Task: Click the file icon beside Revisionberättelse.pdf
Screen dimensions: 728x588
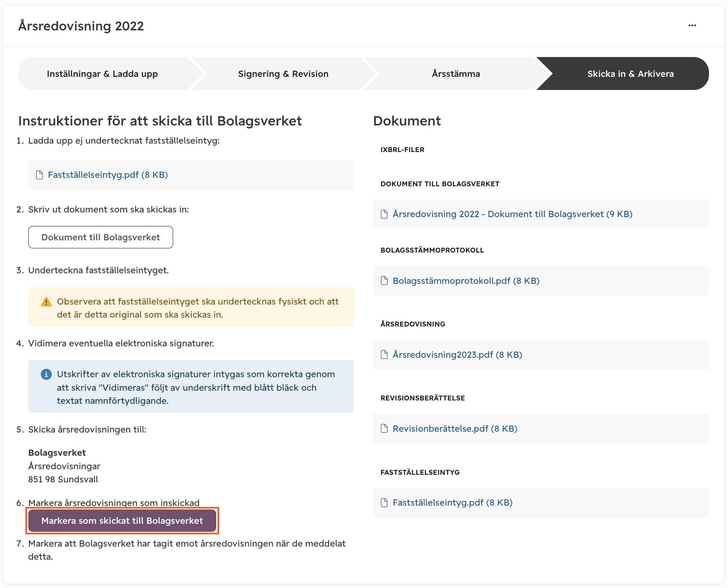Action: pyautogui.click(x=384, y=429)
